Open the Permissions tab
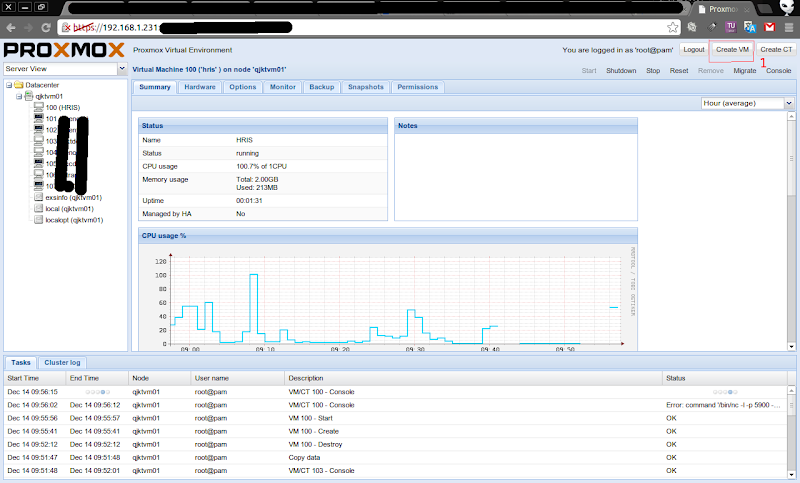Screen dimensions: 800x483 418,87
